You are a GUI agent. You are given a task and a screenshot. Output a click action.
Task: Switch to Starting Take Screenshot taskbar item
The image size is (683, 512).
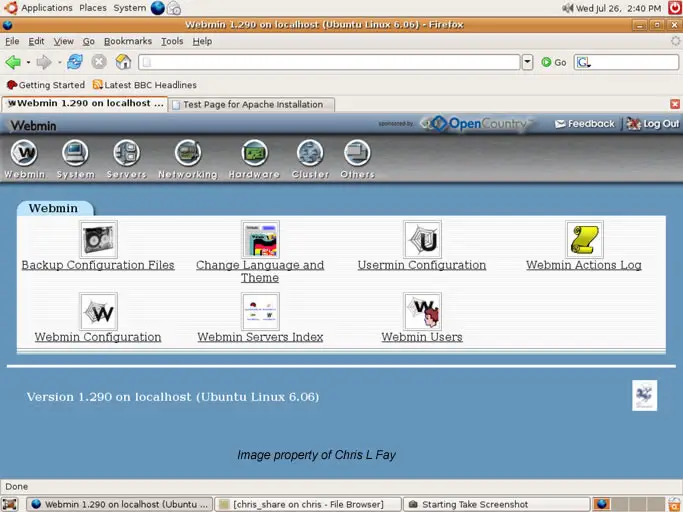[x=497, y=504]
